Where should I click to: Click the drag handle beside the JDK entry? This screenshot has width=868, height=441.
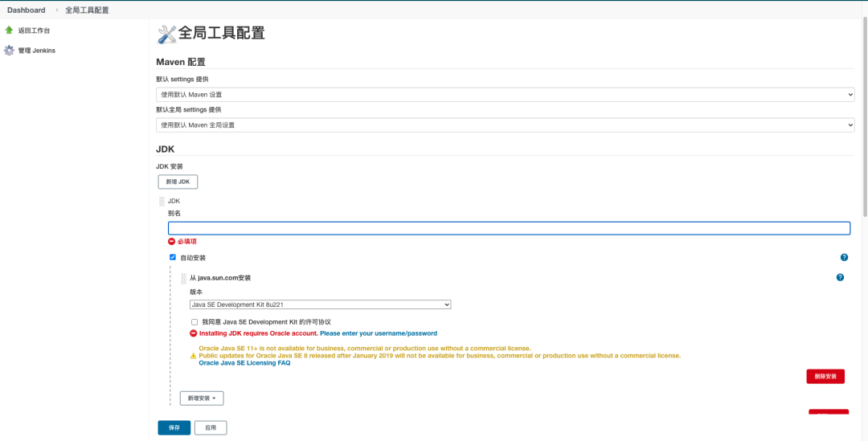162,202
